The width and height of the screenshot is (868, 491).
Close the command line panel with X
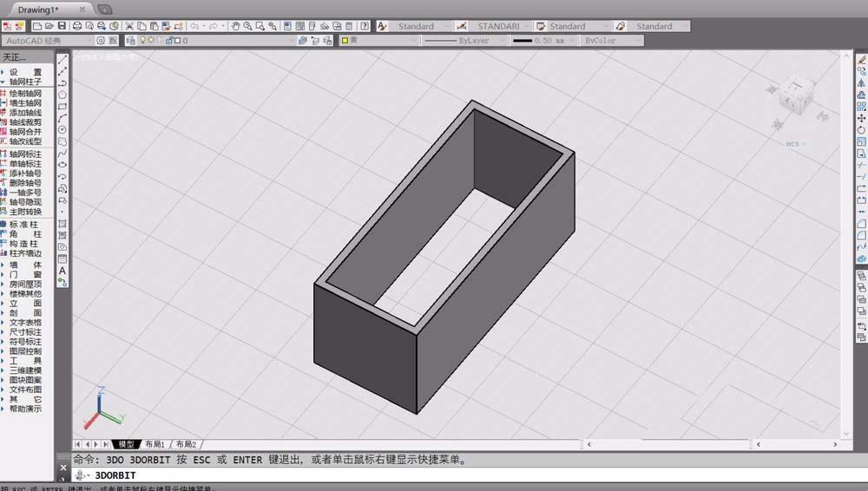pyautogui.click(x=63, y=468)
